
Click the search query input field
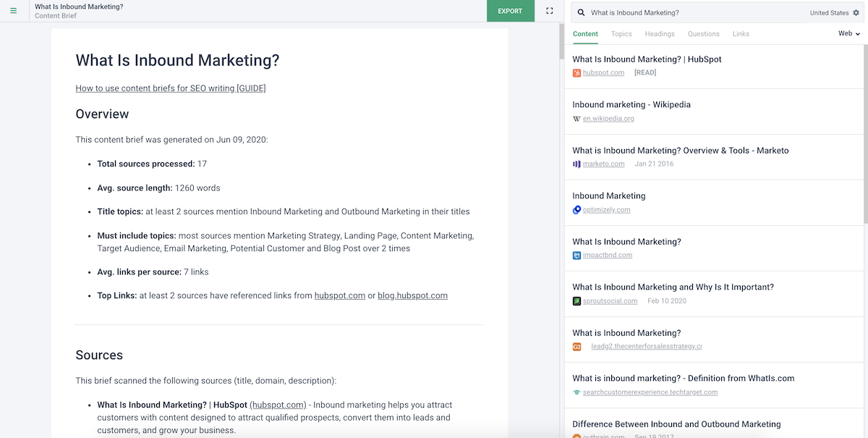click(694, 13)
